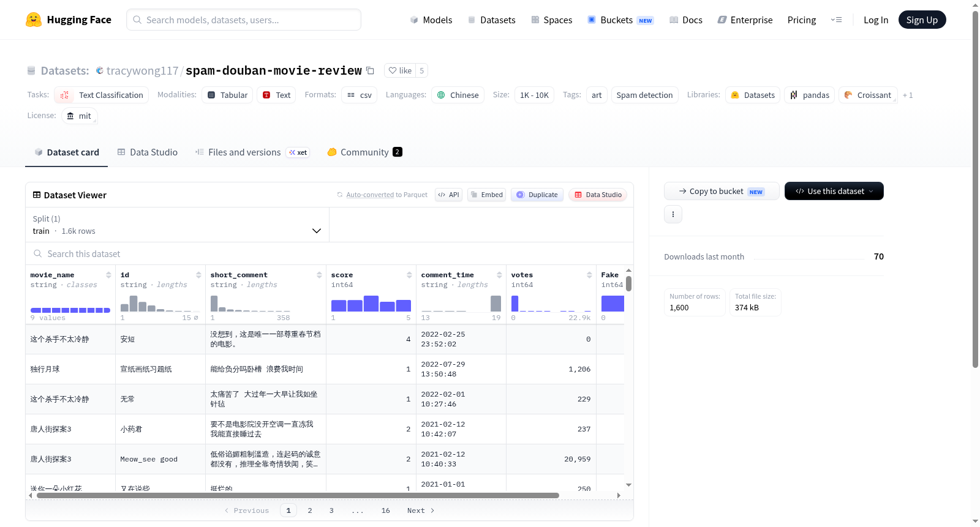Open Spaces in top navigation
Image resolution: width=980 pixels, height=527 pixels.
[x=551, y=20]
